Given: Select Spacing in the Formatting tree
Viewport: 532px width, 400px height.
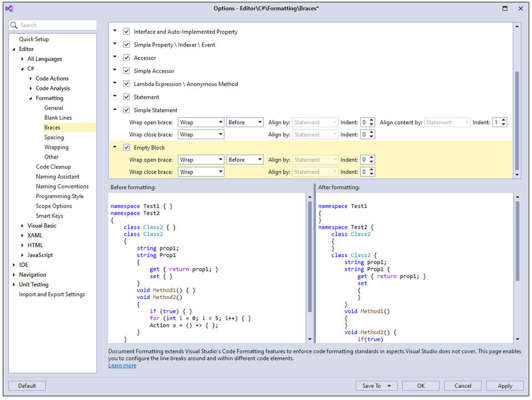Looking at the screenshot, I should [54, 138].
